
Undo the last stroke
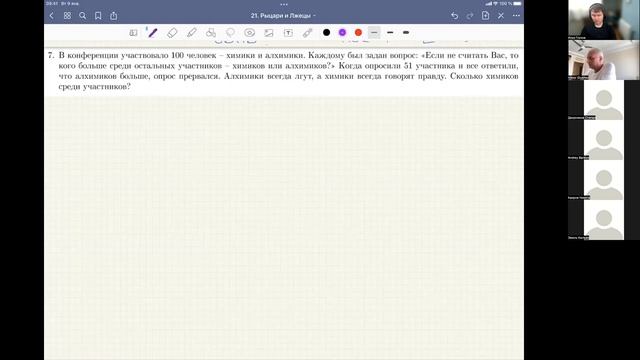(x=454, y=16)
